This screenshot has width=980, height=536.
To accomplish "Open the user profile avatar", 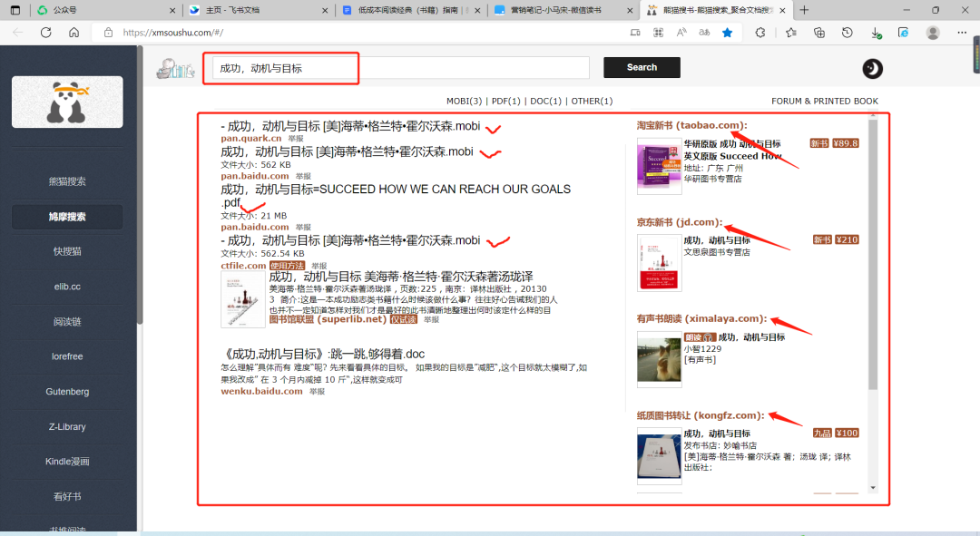I will [933, 33].
